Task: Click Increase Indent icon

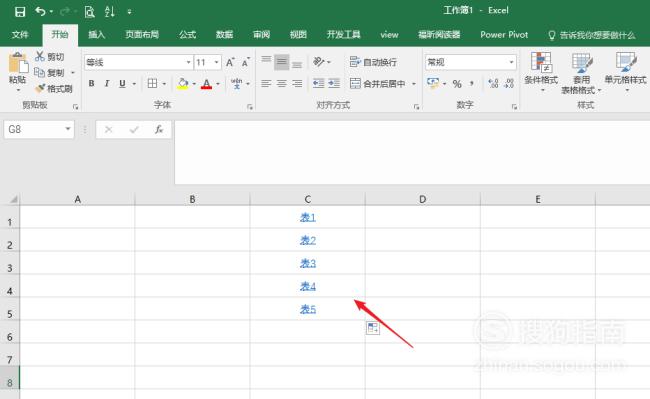Action: (x=334, y=84)
